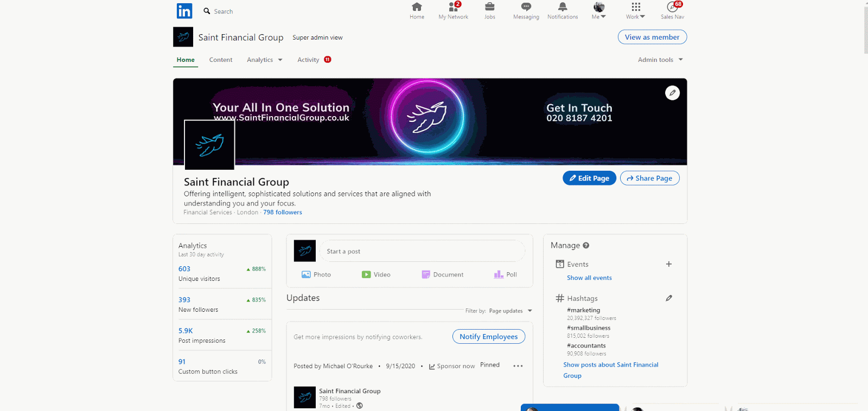Edit the cover banner with pencil icon
The image size is (868, 411).
tap(672, 93)
